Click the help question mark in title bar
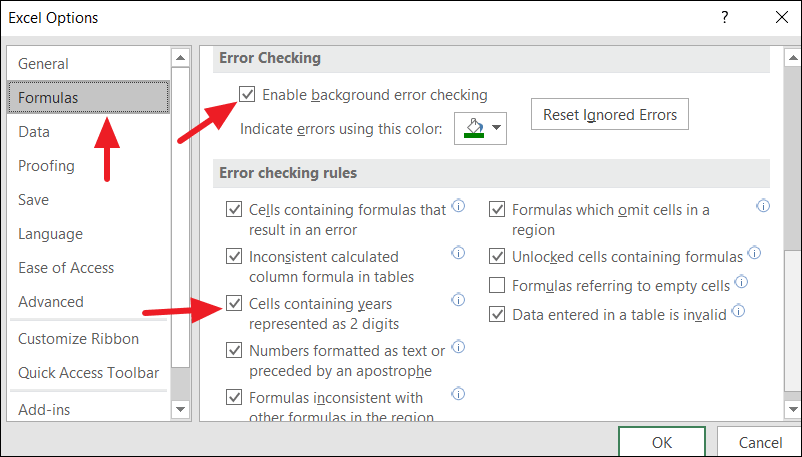802x457 pixels. (723, 17)
